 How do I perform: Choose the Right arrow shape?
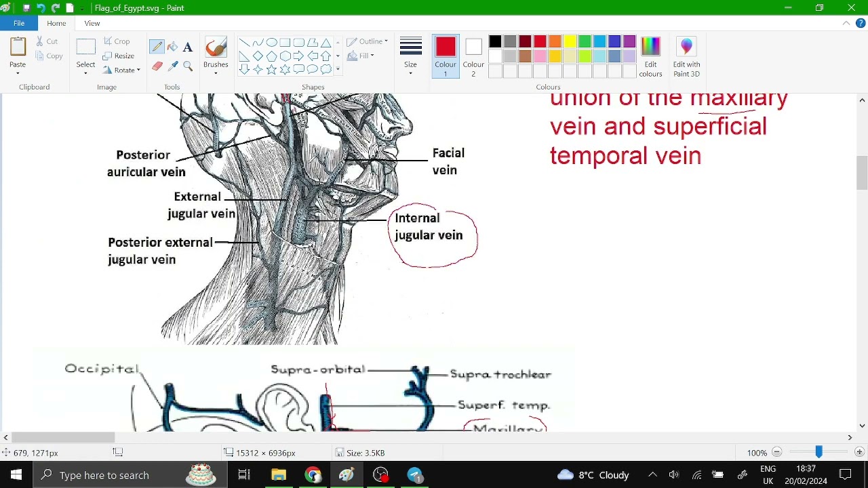[298, 56]
